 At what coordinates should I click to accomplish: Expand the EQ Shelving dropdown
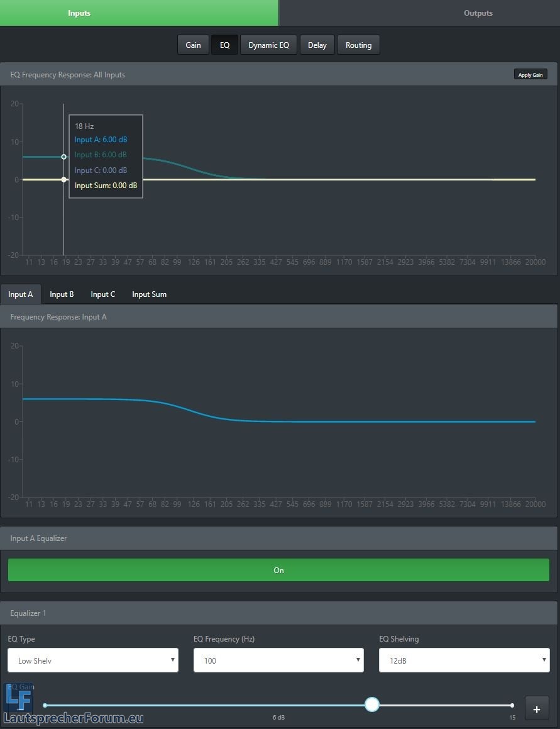pyautogui.click(x=464, y=660)
